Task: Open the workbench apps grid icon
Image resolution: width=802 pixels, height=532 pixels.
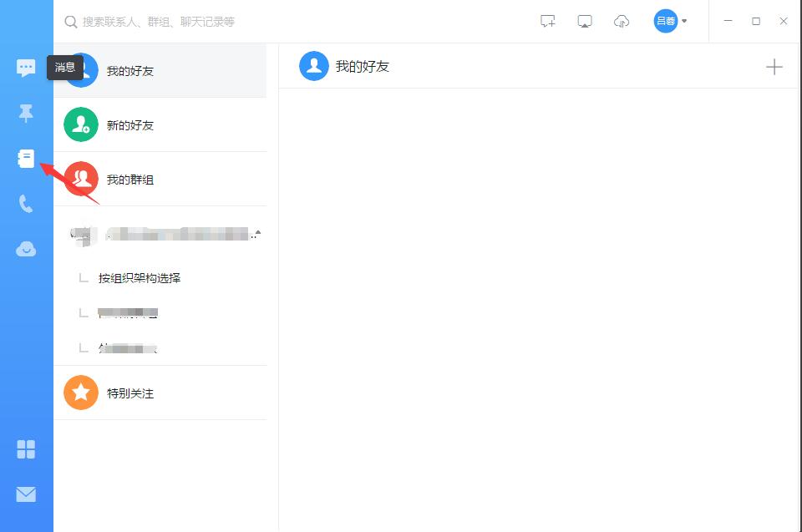Action: tap(25, 448)
